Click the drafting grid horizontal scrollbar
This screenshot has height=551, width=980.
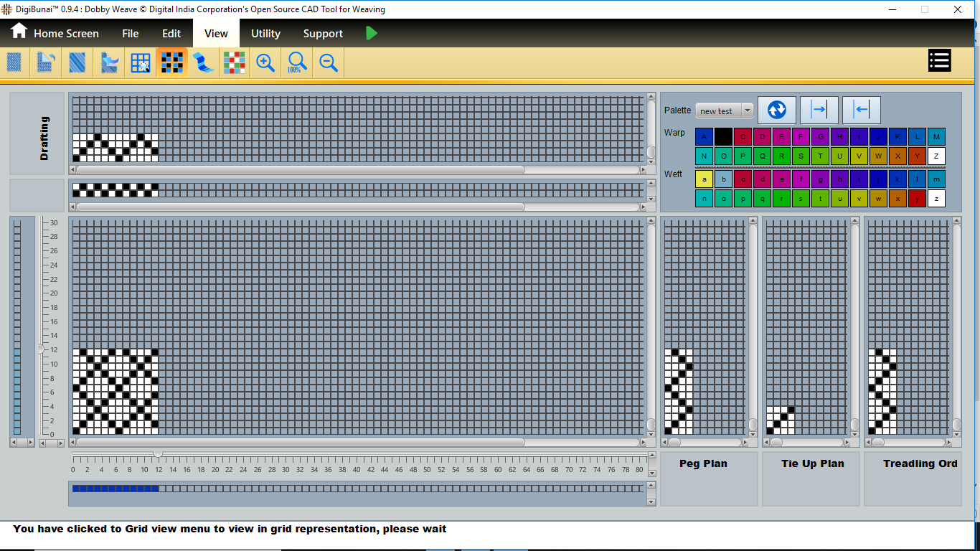pos(301,170)
